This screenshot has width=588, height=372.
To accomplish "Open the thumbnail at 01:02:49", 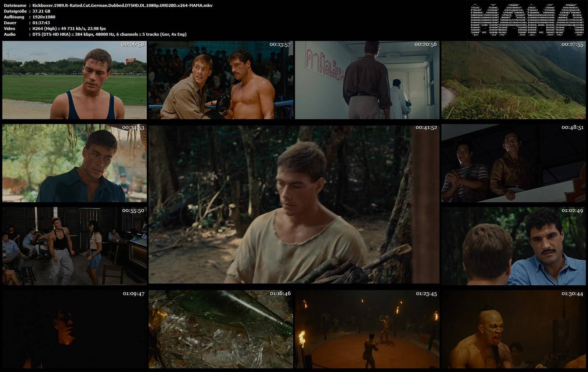I will click(513, 246).
